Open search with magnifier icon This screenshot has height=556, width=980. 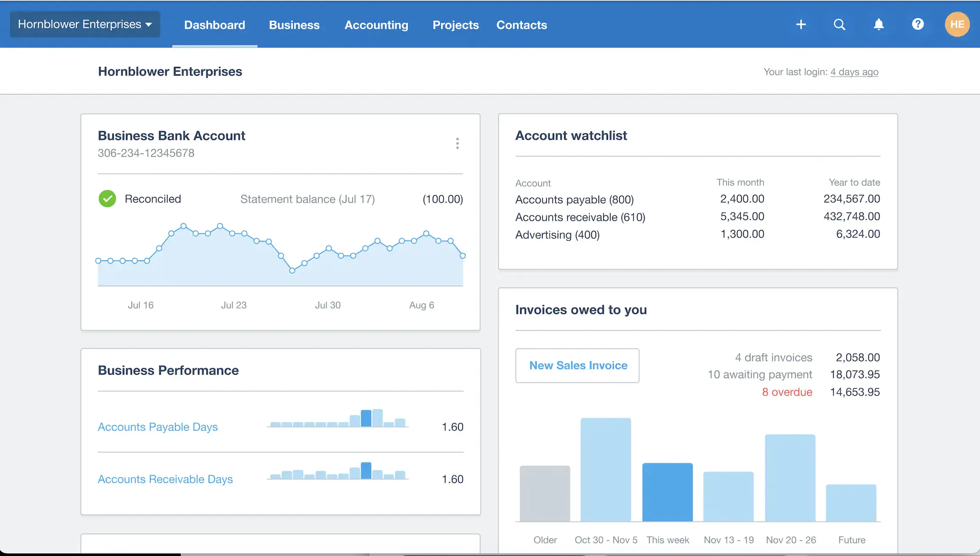pyautogui.click(x=839, y=25)
